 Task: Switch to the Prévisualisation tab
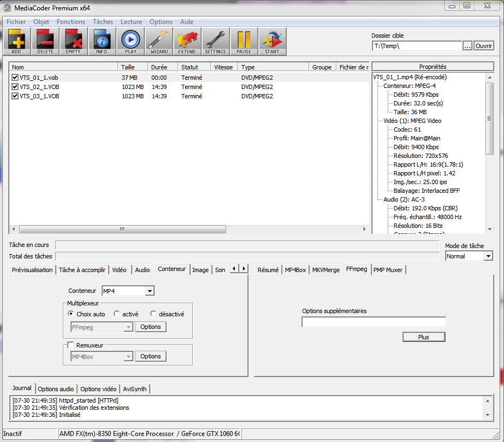[x=32, y=270]
